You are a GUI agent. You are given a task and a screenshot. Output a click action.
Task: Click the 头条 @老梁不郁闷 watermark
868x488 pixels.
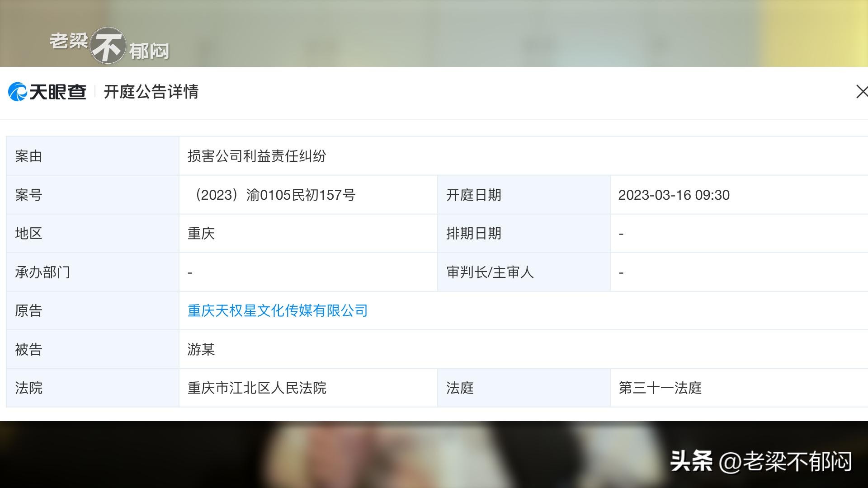[760, 461]
